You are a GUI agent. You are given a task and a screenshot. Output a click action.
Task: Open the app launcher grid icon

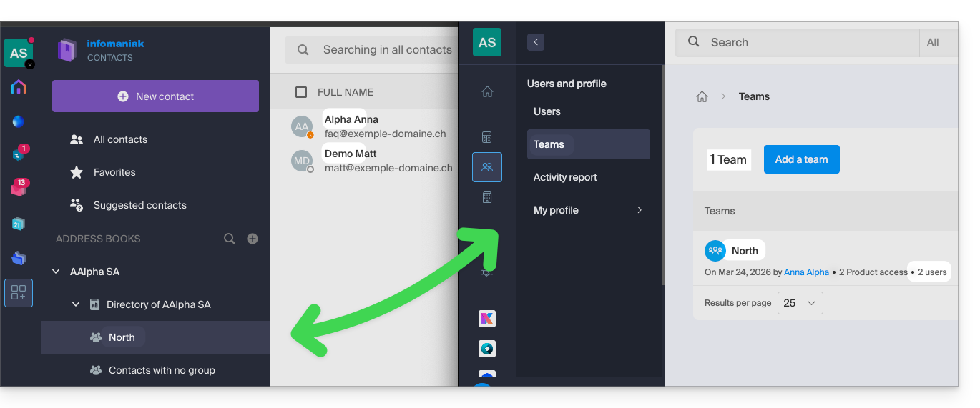(19, 293)
